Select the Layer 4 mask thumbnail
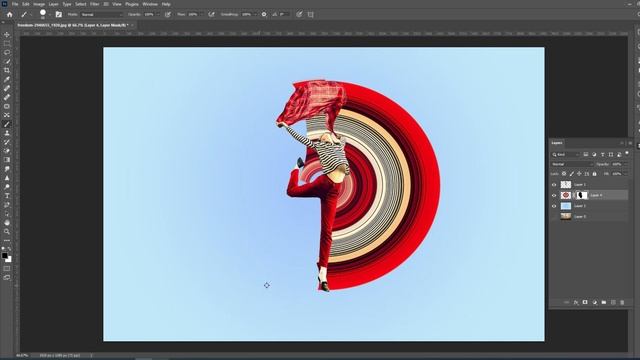This screenshot has width=640, height=360. 582,196
